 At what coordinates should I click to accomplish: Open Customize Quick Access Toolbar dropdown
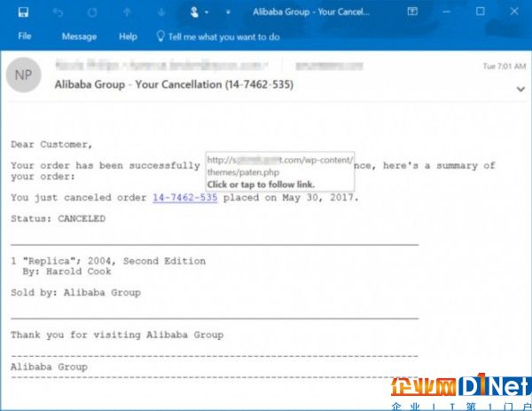tap(229, 12)
